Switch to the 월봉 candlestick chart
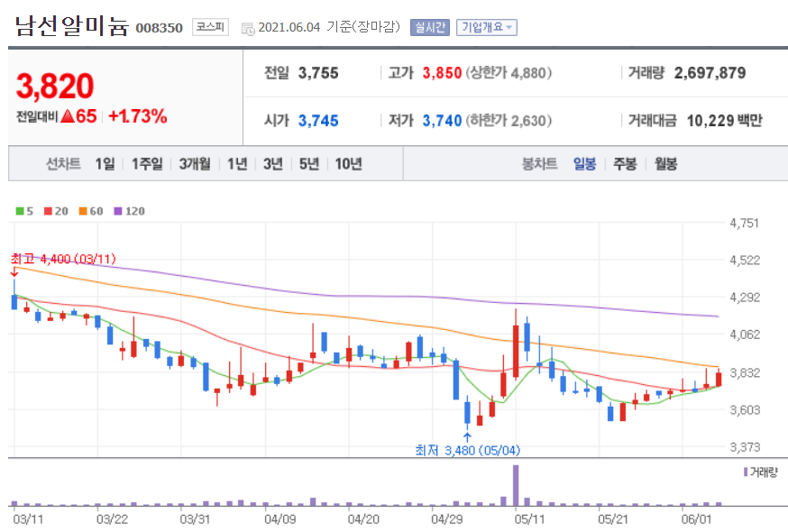This screenshot has width=788, height=532. (x=665, y=164)
